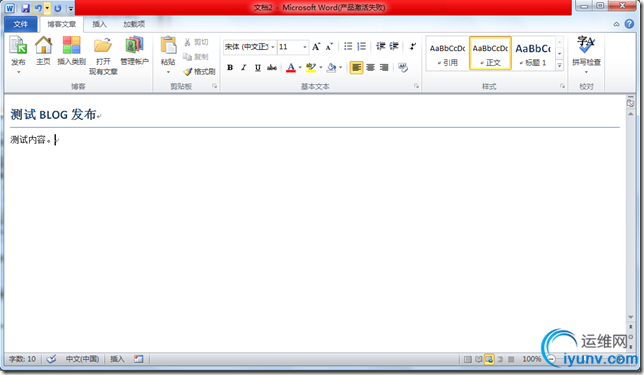
Task: Click the Paste (粘贴) clipboard icon
Action: (x=168, y=46)
